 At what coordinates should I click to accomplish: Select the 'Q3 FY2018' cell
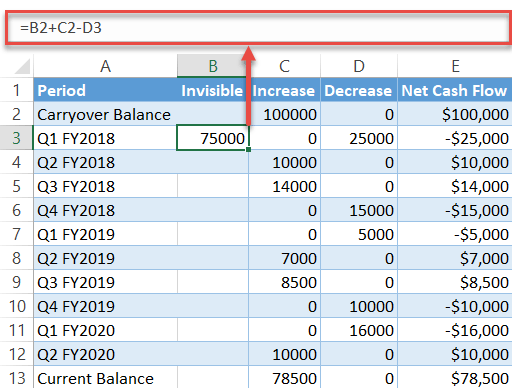[105, 186]
